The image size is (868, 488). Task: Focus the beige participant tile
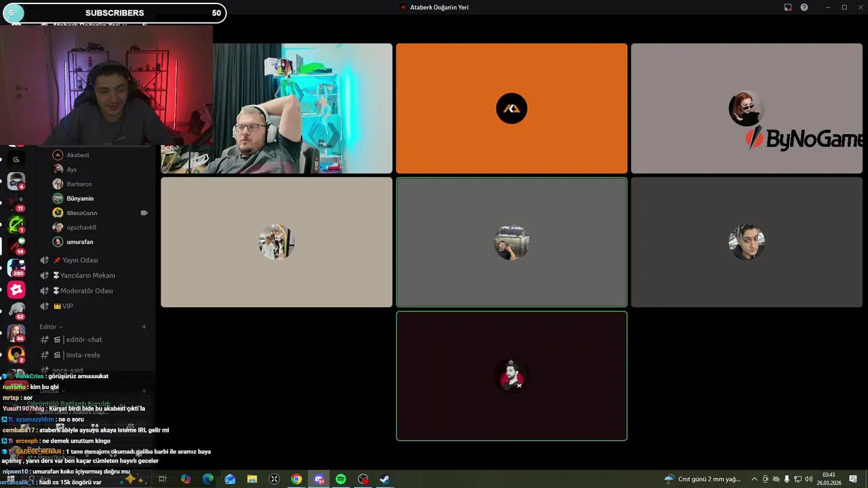click(277, 242)
